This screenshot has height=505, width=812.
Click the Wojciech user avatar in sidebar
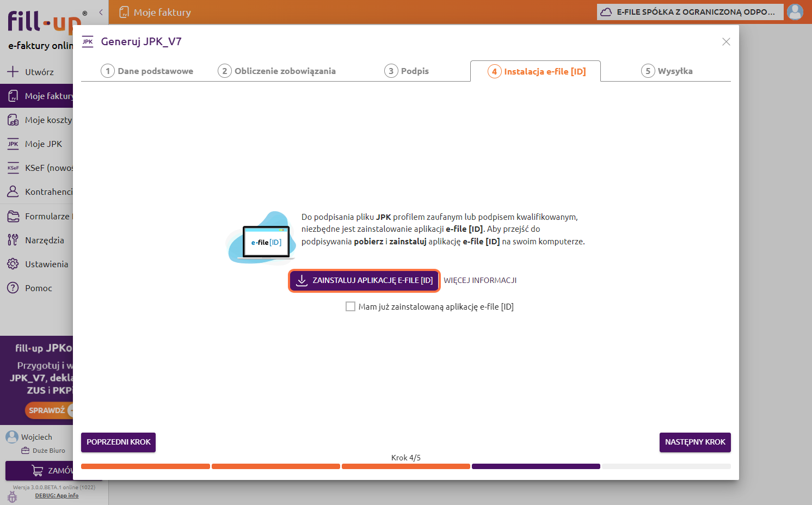coord(12,436)
